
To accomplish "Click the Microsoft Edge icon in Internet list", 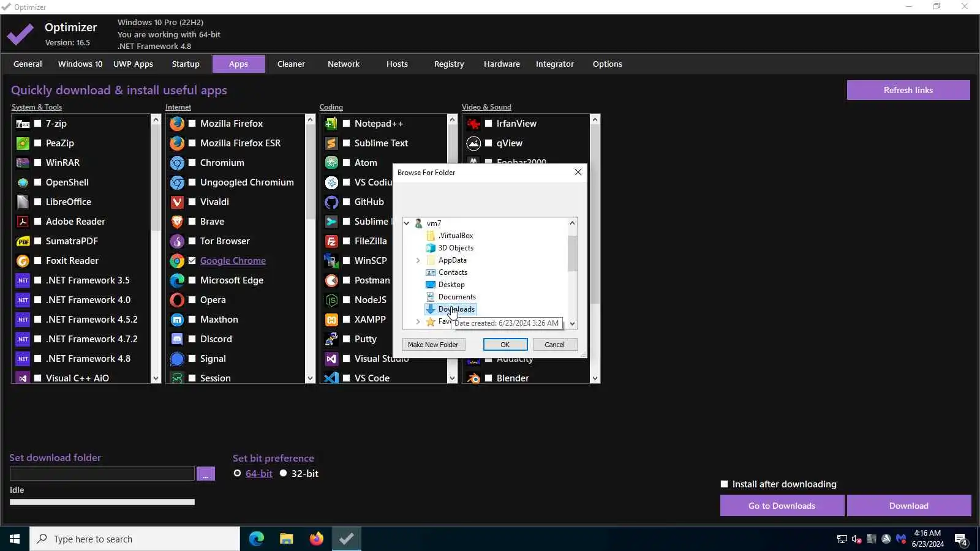I will (x=177, y=280).
